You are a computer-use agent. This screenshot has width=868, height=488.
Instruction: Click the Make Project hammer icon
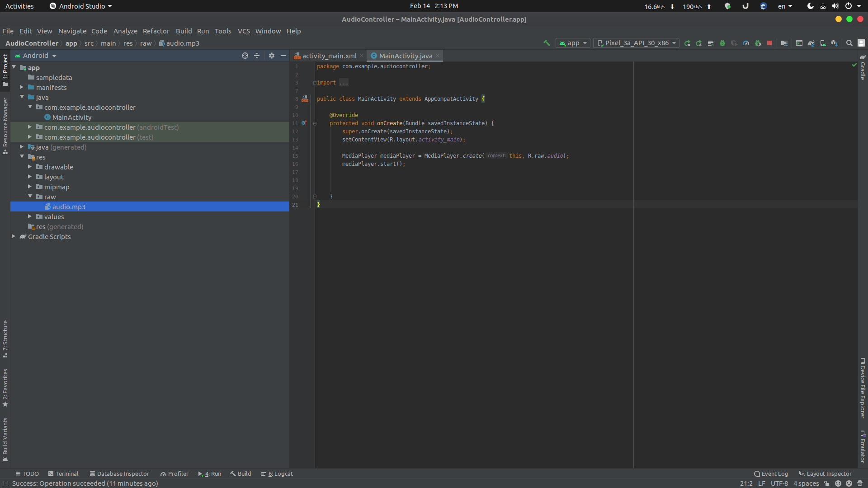click(x=547, y=43)
